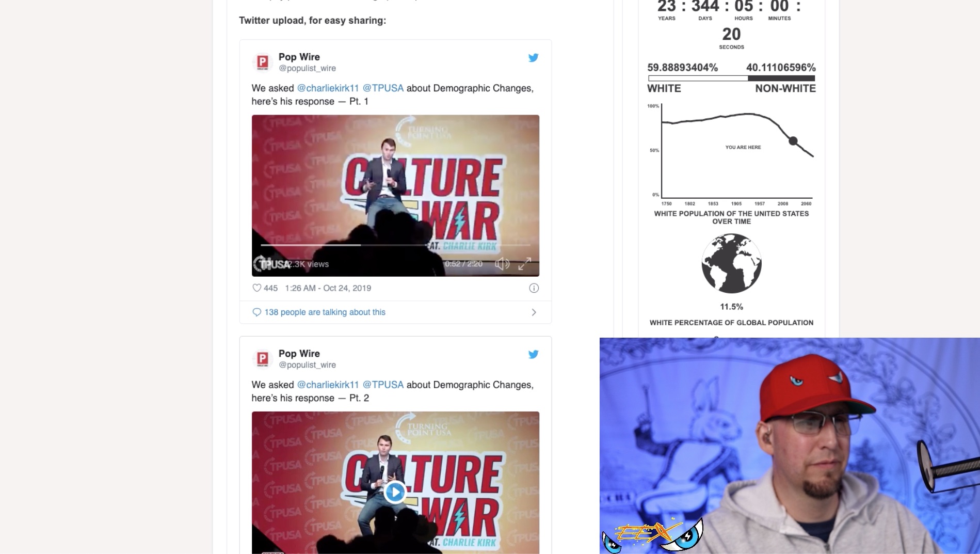Play the Pt. 2 video
Screen dimensions: 980x554
395,492
